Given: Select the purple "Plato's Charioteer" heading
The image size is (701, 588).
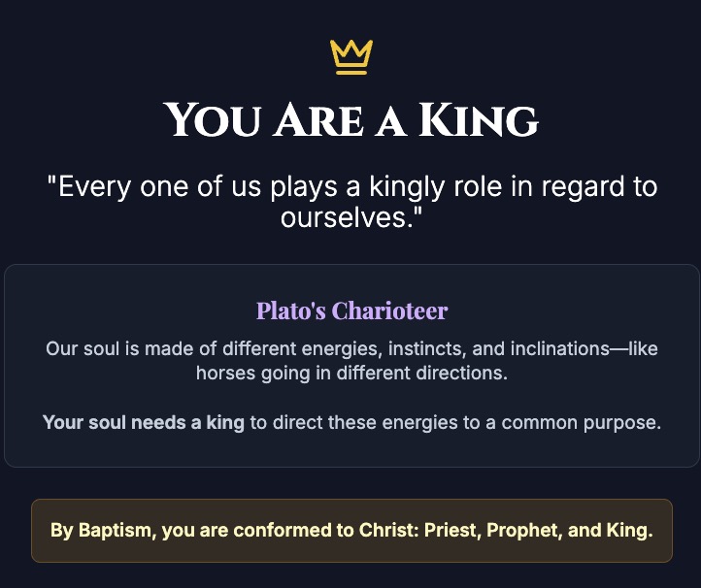Looking at the screenshot, I should click(351, 310).
